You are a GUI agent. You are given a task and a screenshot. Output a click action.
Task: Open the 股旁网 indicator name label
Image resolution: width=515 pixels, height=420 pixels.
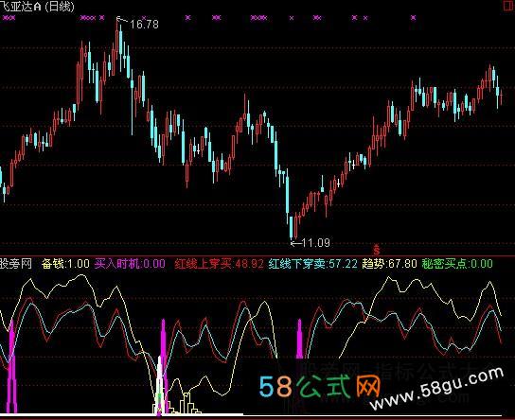click(16, 264)
